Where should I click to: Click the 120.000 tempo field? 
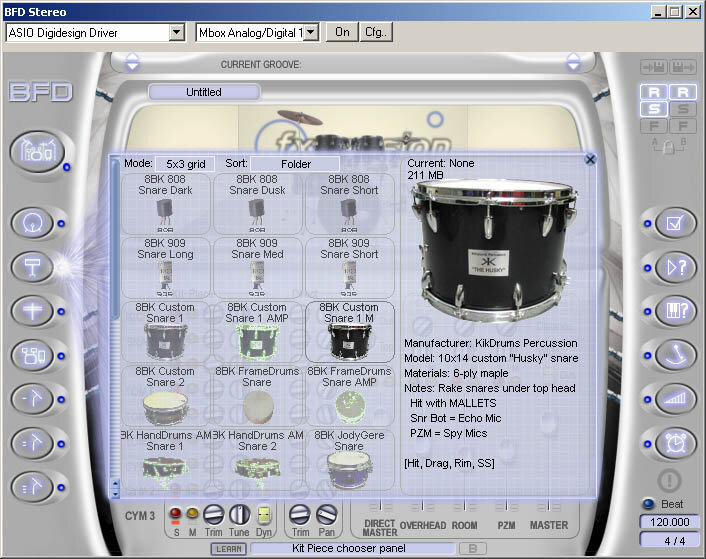click(x=670, y=522)
